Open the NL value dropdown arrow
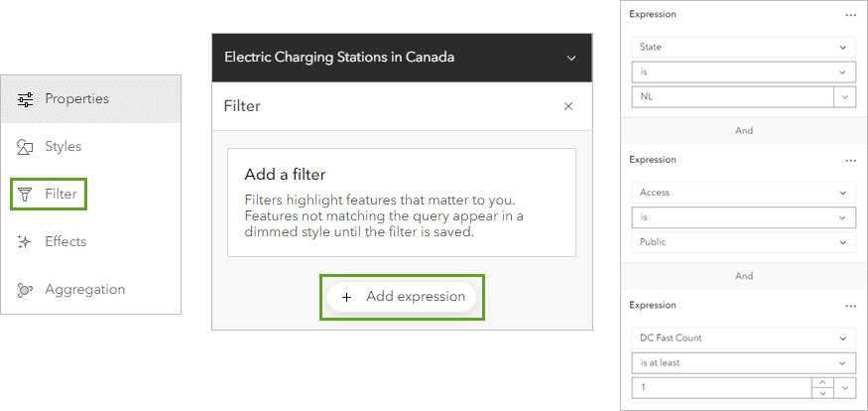Image resolution: width=868 pixels, height=411 pixels. (844, 96)
